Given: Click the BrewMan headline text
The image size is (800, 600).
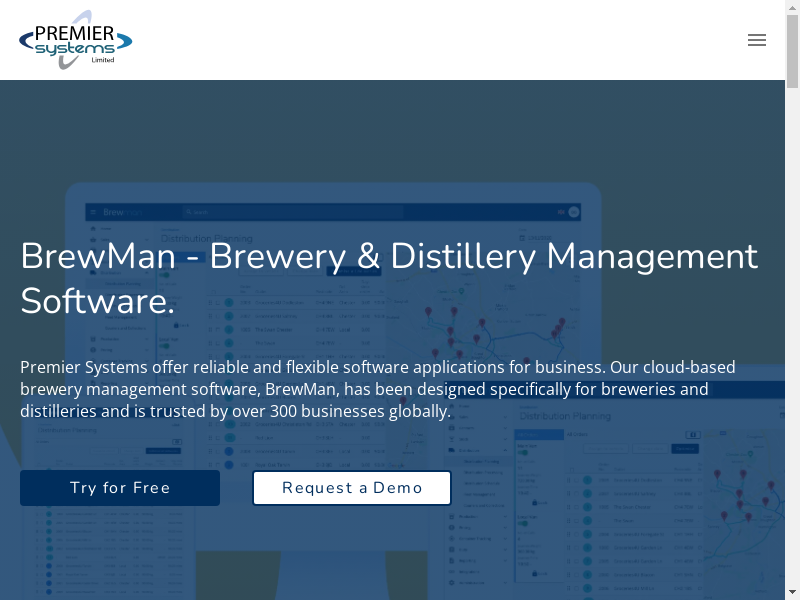Looking at the screenshot, I should pos(389,256).
